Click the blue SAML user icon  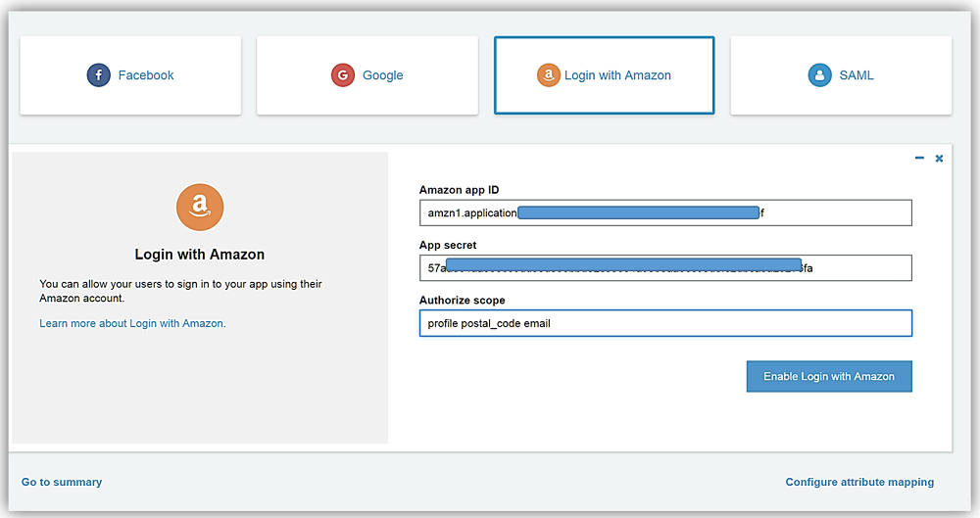coord(819,75)
